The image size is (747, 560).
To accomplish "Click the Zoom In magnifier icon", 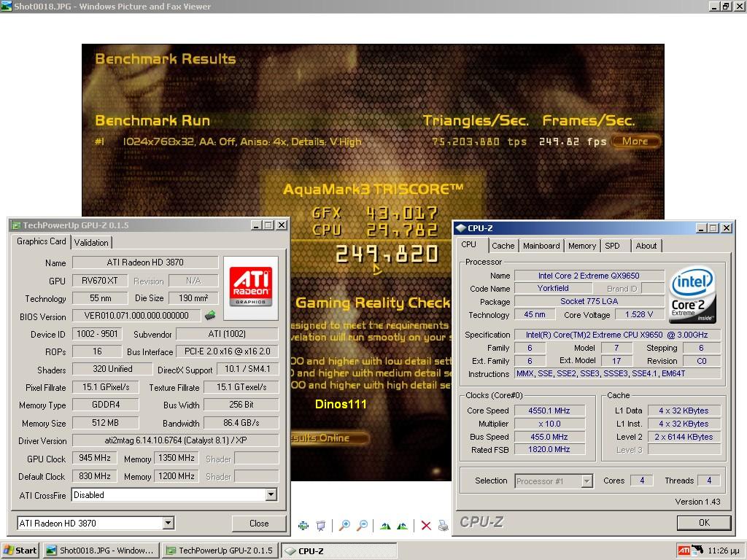I will click(344, 525).
